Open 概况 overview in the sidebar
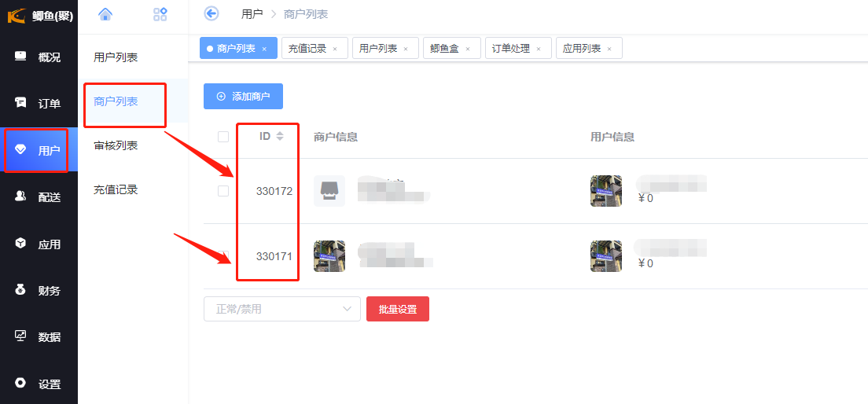 point(39,57)
